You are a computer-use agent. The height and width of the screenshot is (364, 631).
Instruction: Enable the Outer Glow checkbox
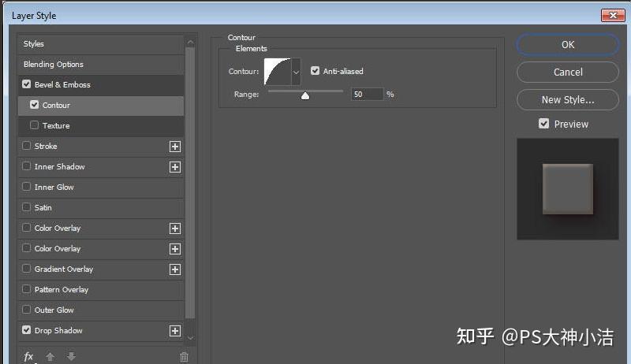click(x=27, y=310)
